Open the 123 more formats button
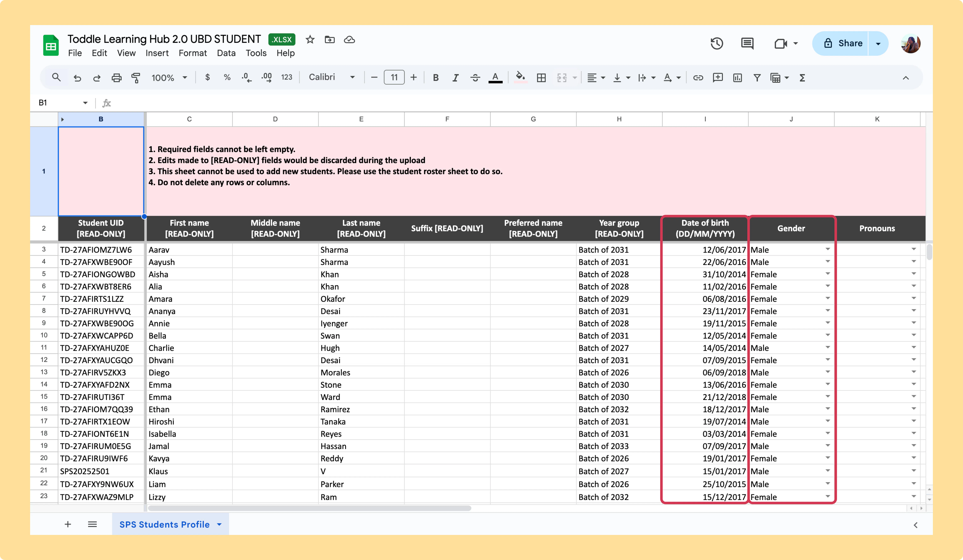 click(x=287, y=78)
